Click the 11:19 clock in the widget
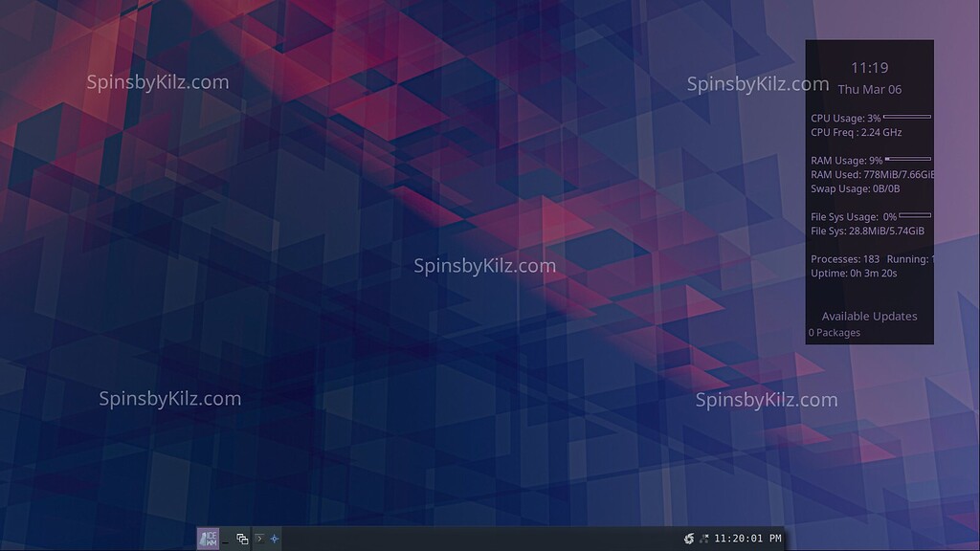980x551 pixels. [x=869, y=67]
